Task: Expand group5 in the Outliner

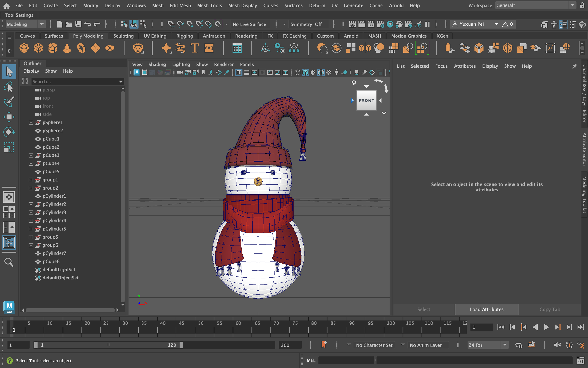Action: [x=31, y=237]
